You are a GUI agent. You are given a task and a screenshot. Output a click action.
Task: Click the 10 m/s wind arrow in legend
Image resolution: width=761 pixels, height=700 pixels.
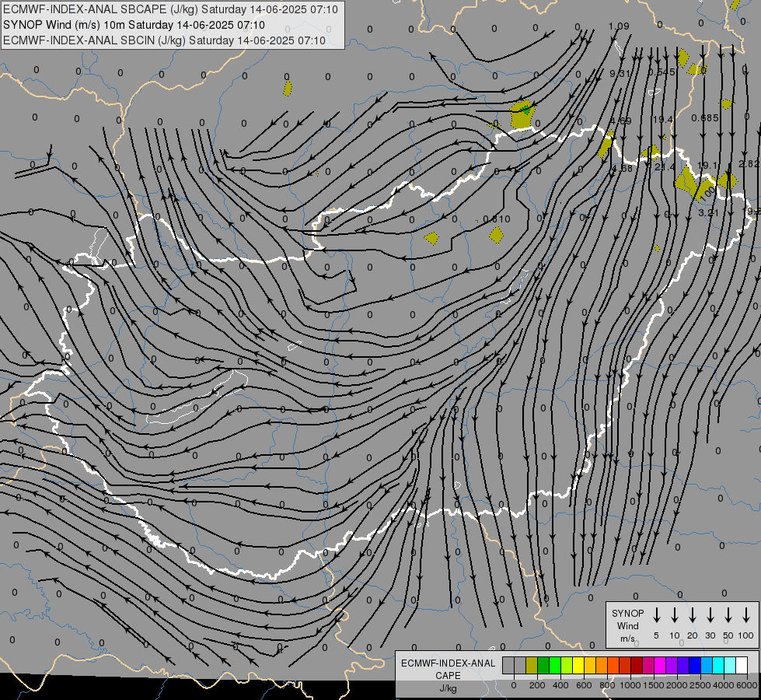(x=675, y=615)
